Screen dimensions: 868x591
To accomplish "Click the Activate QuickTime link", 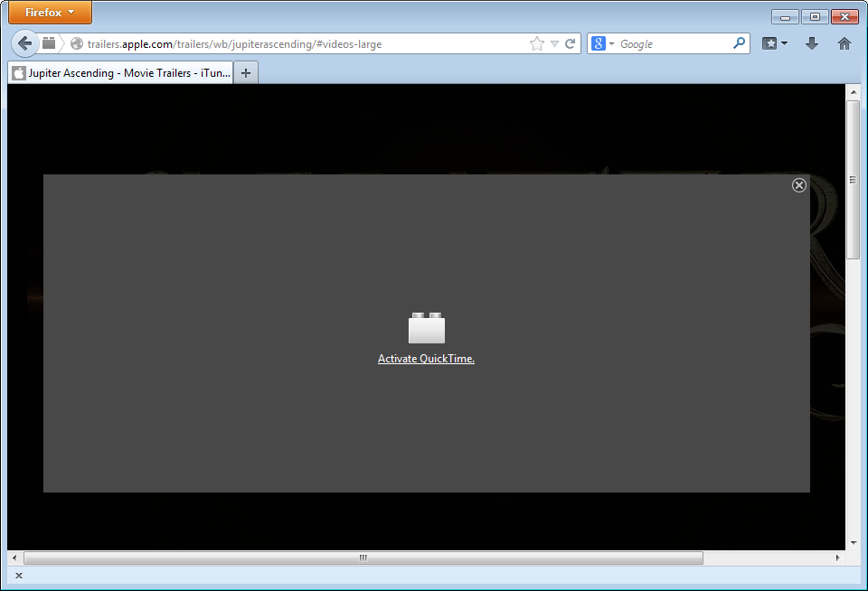I will click(x=426, y=359).
